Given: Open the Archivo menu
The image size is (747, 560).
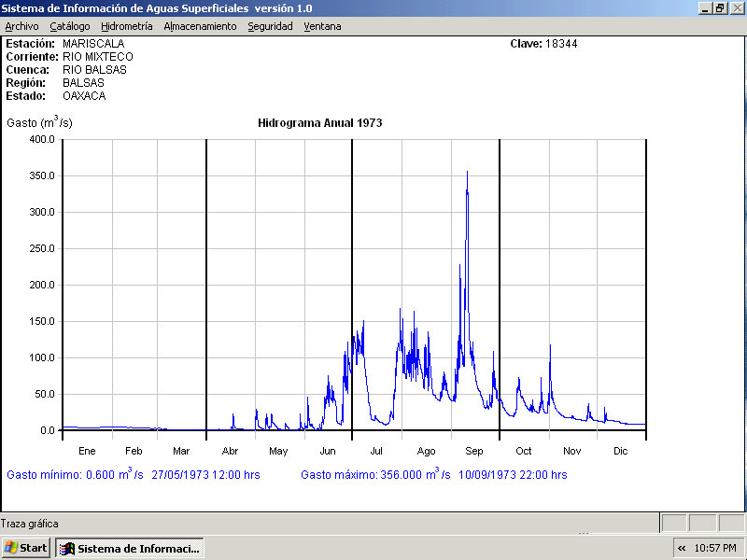Looking at the screenshot, I should [21, 26].
